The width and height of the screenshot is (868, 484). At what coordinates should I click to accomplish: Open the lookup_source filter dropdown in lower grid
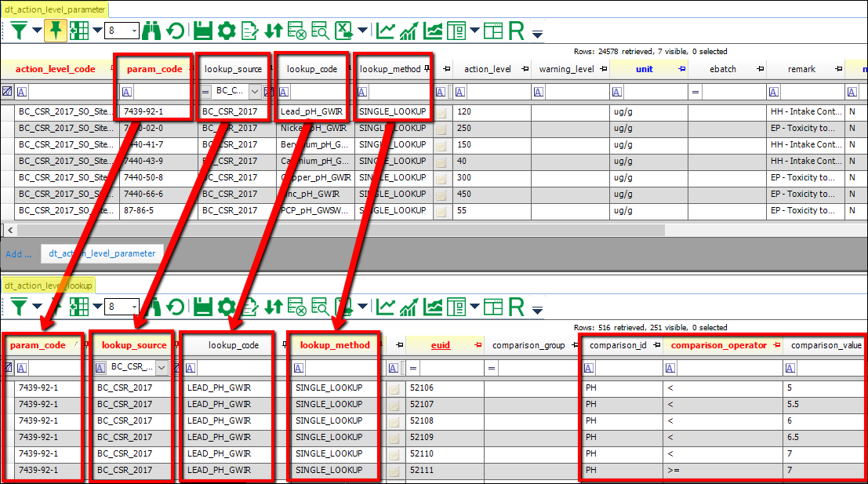(x=162, y=367)
